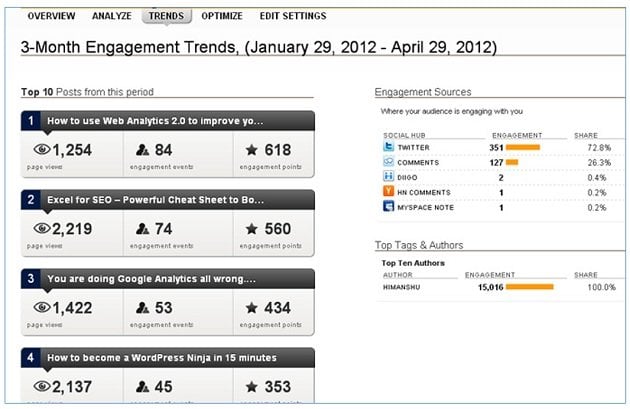This screenshot has height=409, width=630.
Task: Click the COMMENTS hub label
Action: tap(418, 162)
